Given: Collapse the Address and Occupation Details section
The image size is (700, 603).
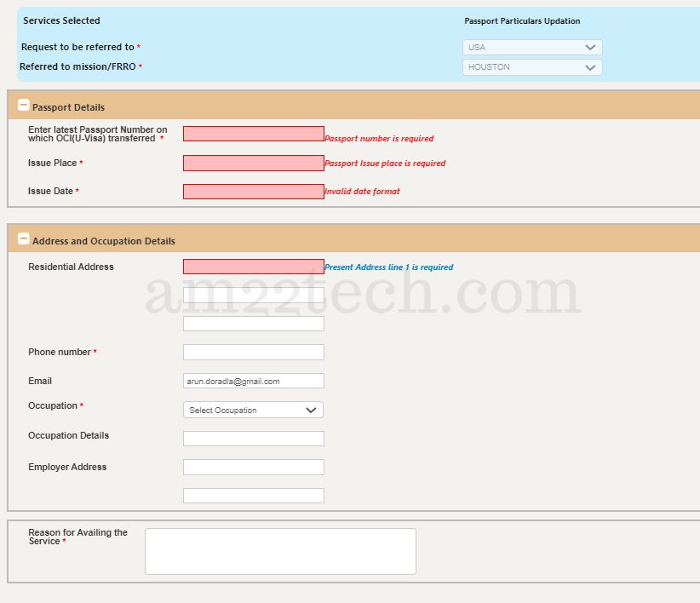Looking at the screenshot, I should tap(23, 238).
